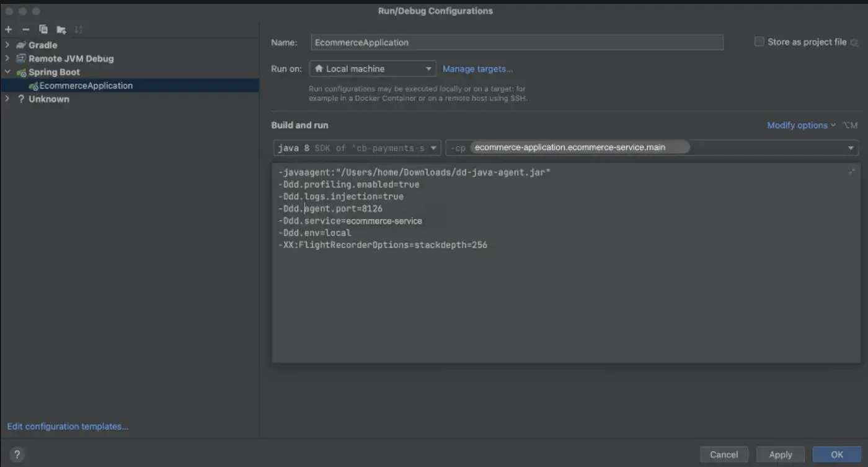Click the Run/Debug Configurations window title

click(x=435, y=11)
